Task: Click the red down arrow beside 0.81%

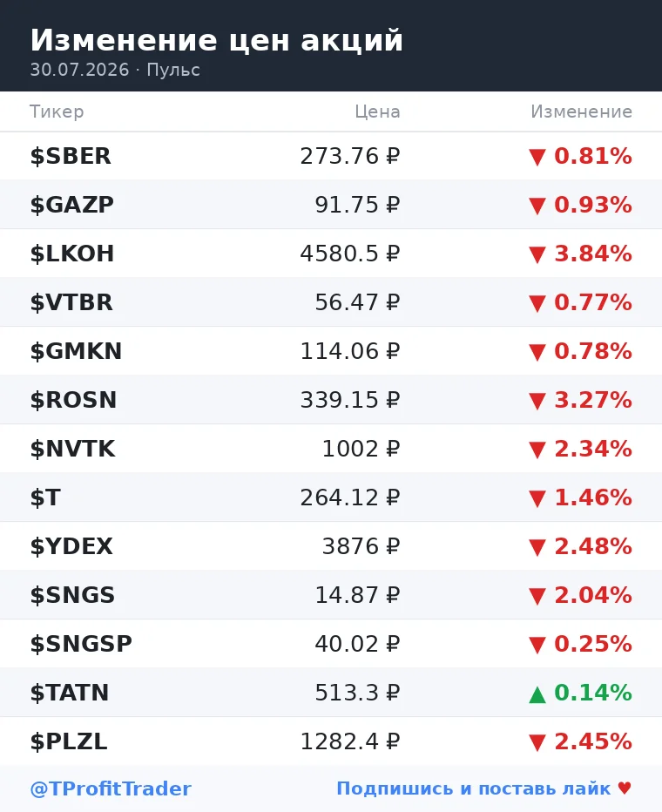Action: [x=537, y=157]
